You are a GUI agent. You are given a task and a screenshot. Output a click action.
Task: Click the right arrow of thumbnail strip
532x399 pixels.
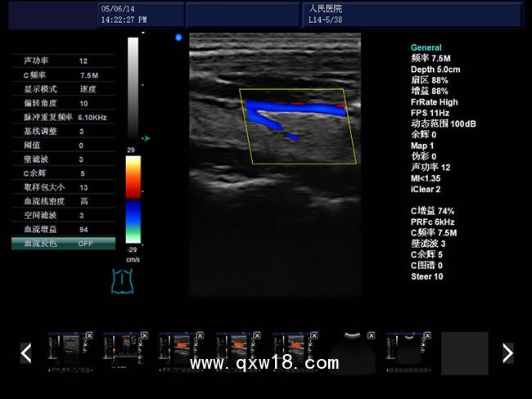(507, 352)
